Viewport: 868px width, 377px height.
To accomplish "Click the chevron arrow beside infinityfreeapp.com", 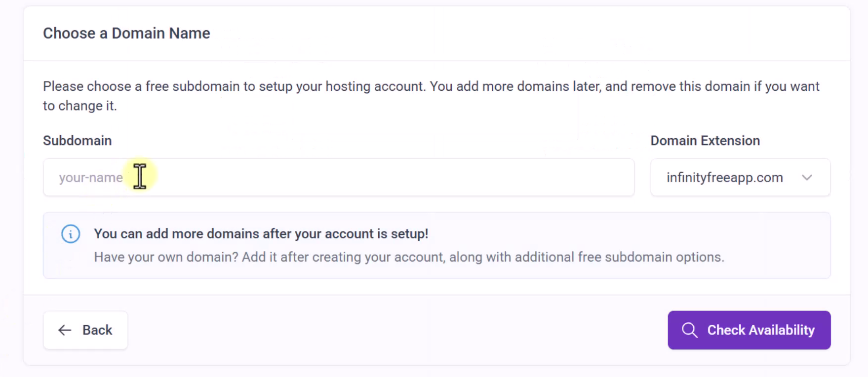I will pos(807,178).
